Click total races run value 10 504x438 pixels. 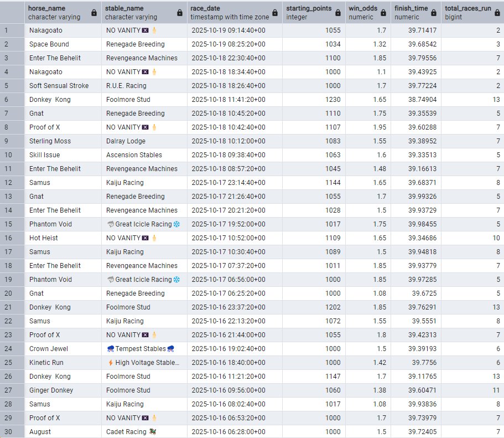(x=472, y=238)
